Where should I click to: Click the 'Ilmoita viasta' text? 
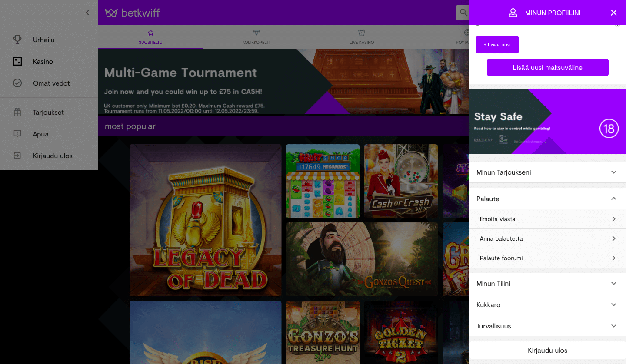[498, 219]
